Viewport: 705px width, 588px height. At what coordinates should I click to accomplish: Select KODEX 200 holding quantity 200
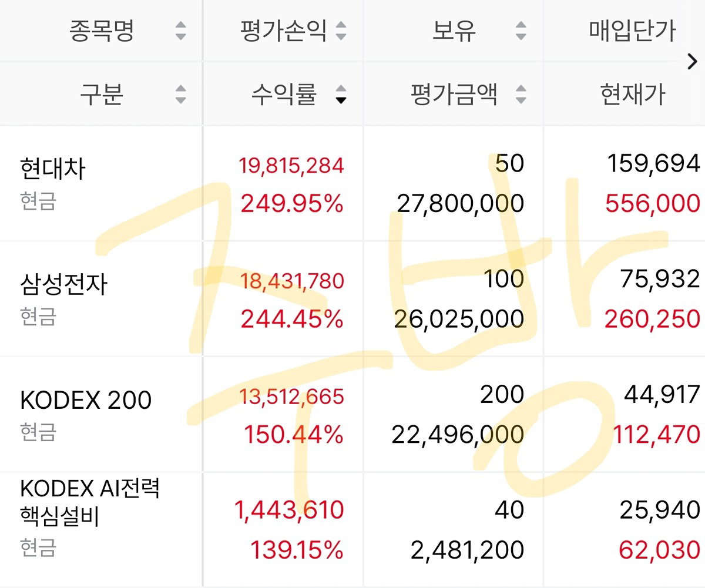coord(502,395)
